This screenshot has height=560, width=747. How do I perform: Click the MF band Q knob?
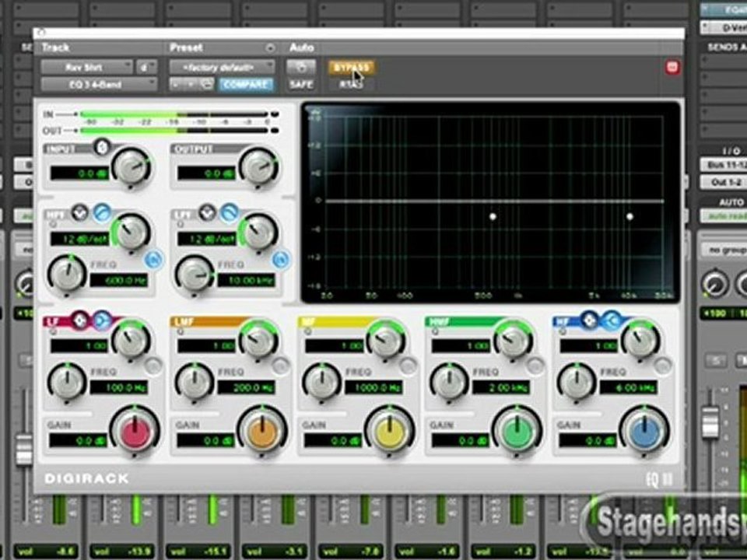[386, 339]
